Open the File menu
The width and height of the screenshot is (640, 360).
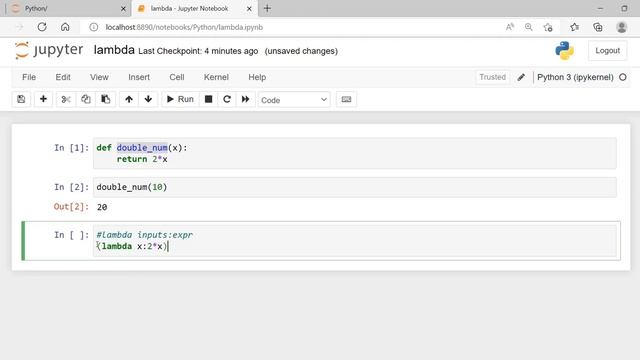pos(29,77)
